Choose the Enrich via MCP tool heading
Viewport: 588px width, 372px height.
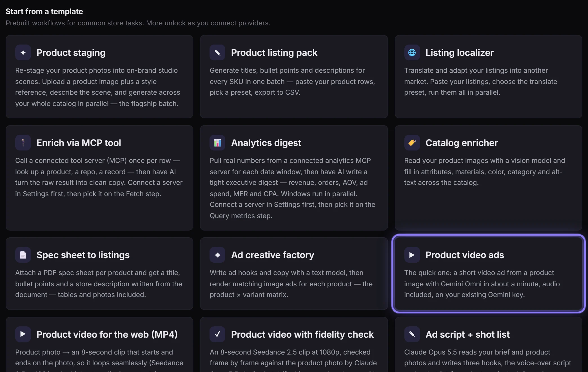[79, 143]
